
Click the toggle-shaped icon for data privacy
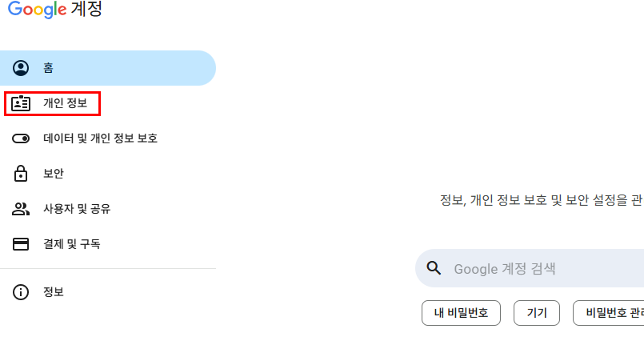point(21,138)
